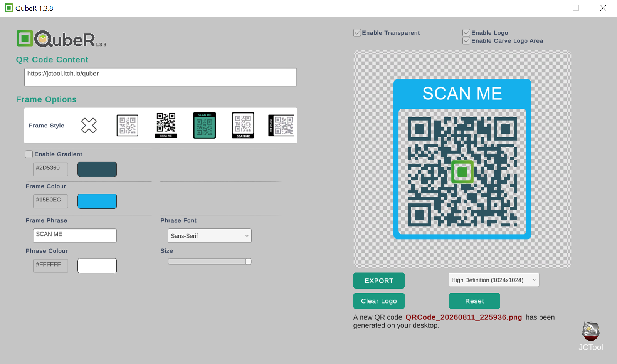617x364 pixels.
Task: Click the #15B0EC frame colour hex field
Action: [x=50, y=201]
